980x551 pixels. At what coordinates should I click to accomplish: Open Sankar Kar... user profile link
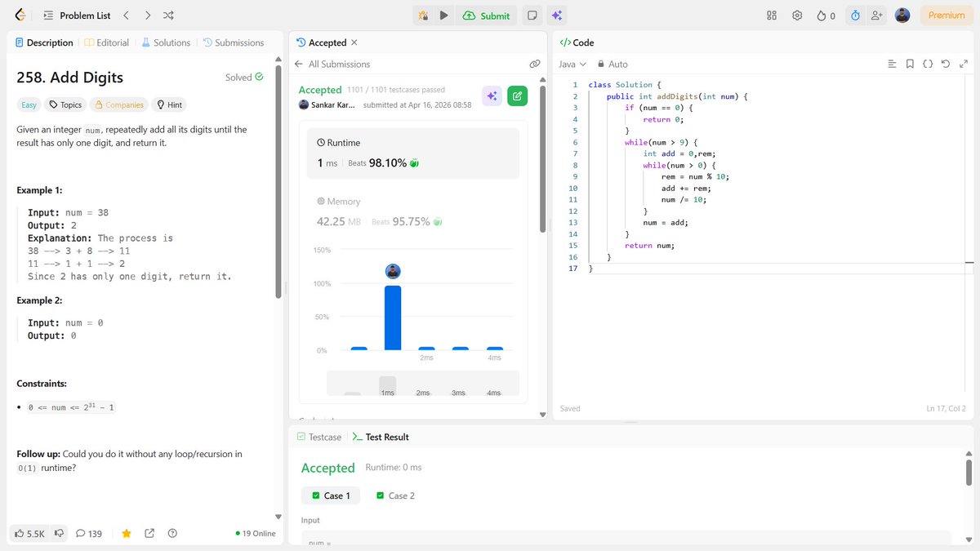(x=327, y=105)
